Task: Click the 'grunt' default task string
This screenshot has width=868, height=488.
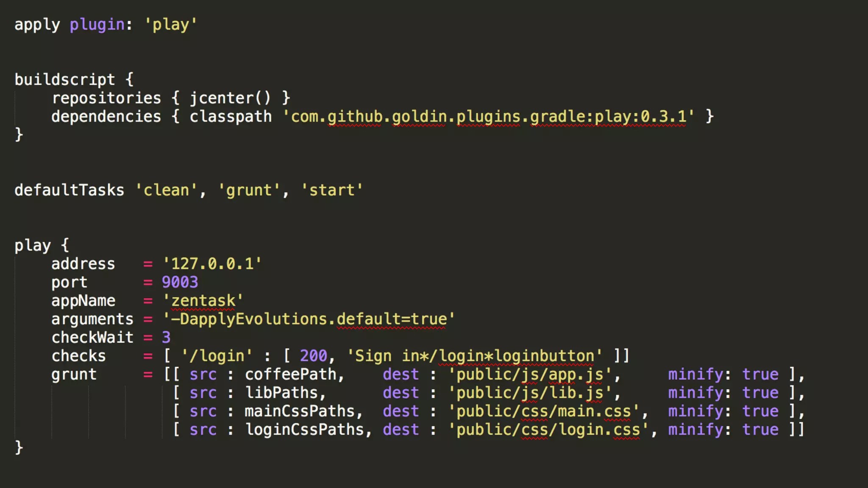Action: click(249, 190)
